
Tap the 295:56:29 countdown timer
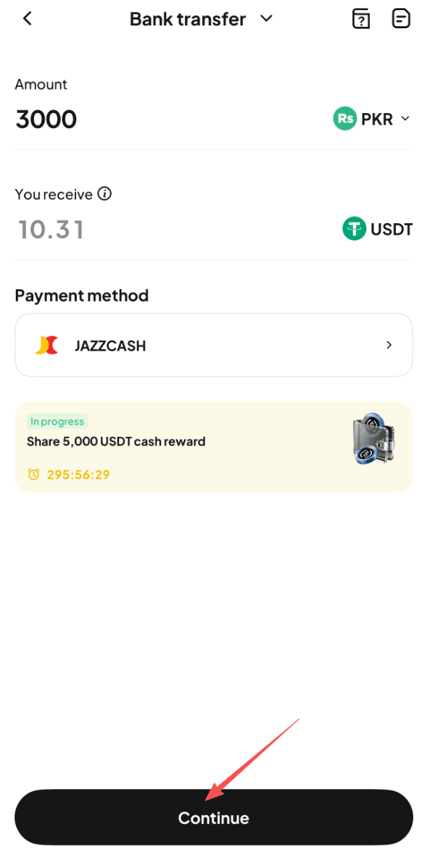pos(78,475)
